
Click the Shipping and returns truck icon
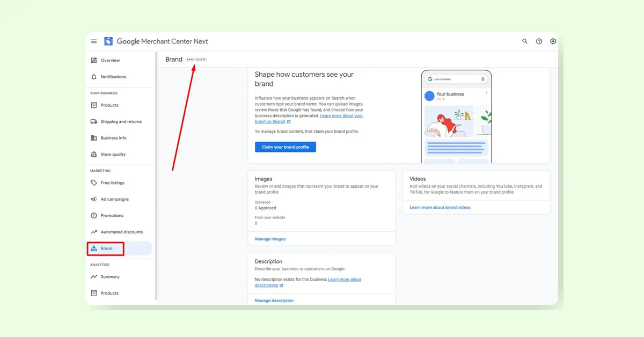pyautogui.click(x=94, y=122)
